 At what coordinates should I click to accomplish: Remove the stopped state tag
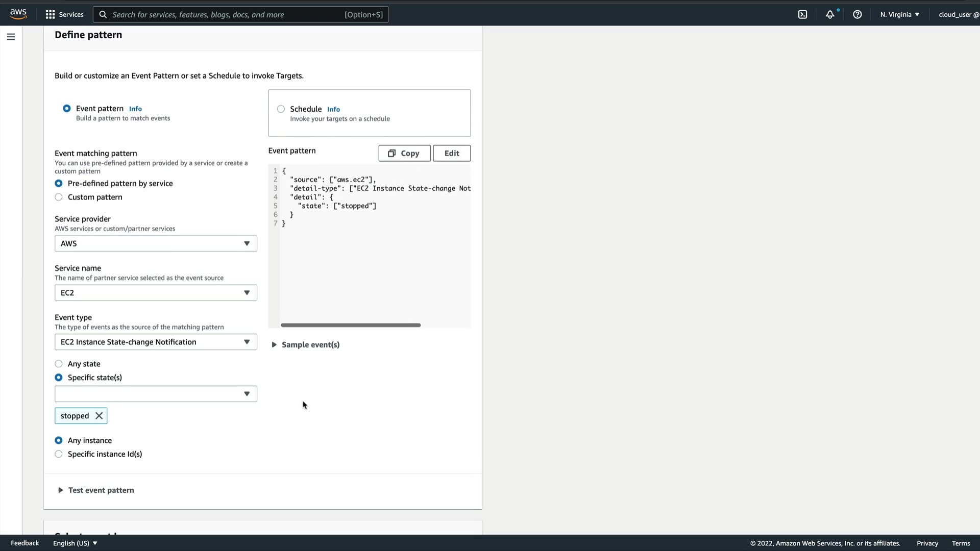(99, 416)
